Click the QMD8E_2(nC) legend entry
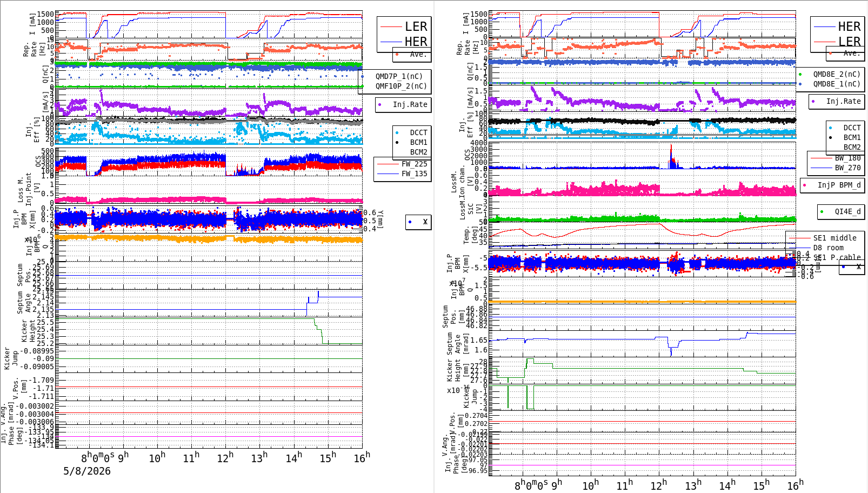 pos(837,74)
